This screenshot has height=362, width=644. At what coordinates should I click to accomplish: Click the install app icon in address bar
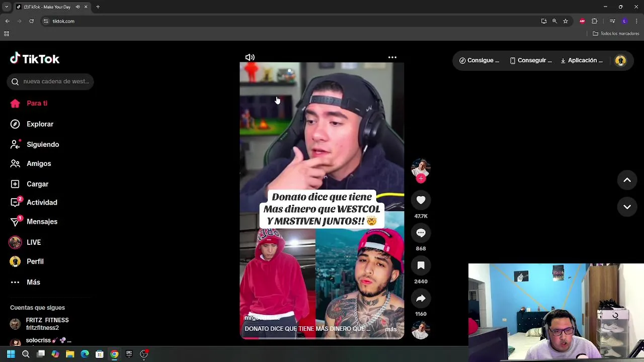544,21
